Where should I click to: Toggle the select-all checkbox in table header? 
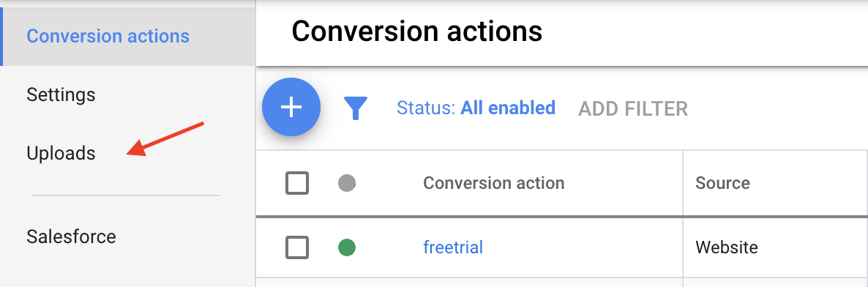(297, 183)
